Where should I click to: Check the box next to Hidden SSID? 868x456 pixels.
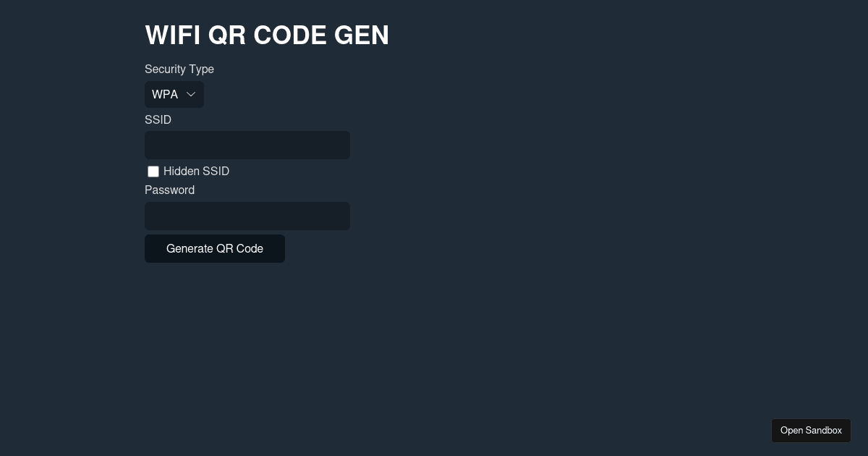tap(153, 172)
